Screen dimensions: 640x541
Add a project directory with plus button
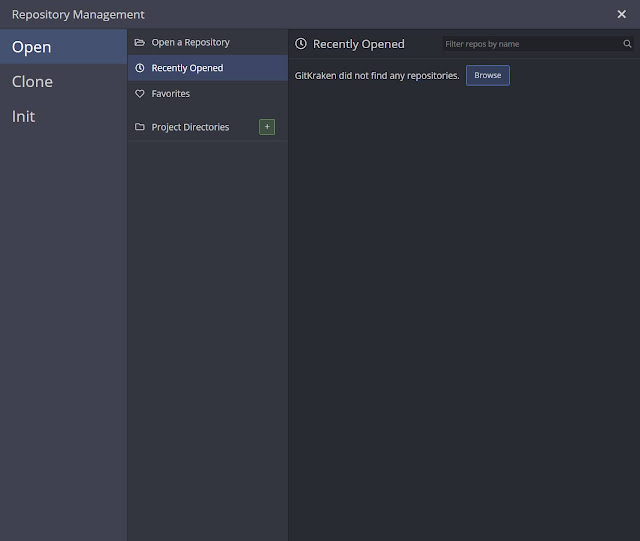(x=267, y=127)
